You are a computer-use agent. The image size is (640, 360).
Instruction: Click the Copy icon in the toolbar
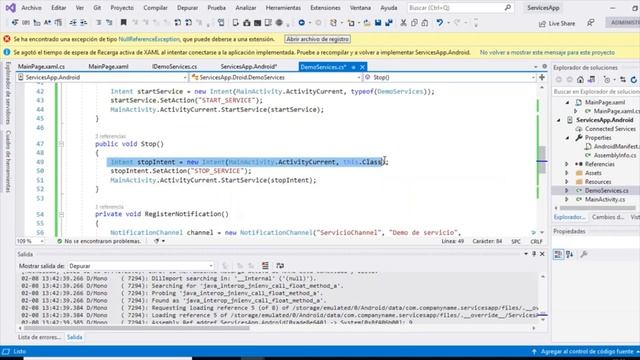tap(414, 23)
